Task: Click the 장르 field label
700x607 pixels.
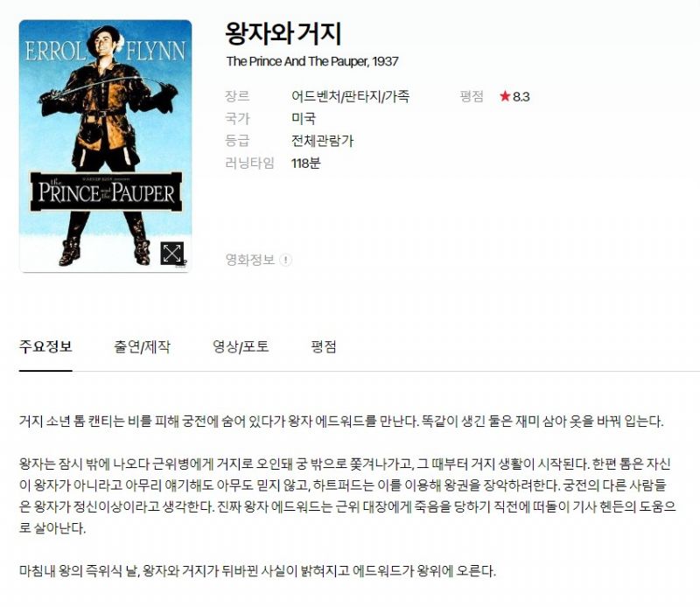Action: pyautogui.click(x=237, y=96)
